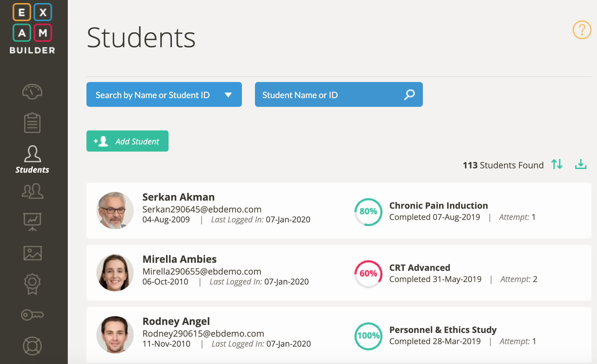Screen dimensions: 597x364
Task: Click the magnifier search icon
Action: (410, 94)
